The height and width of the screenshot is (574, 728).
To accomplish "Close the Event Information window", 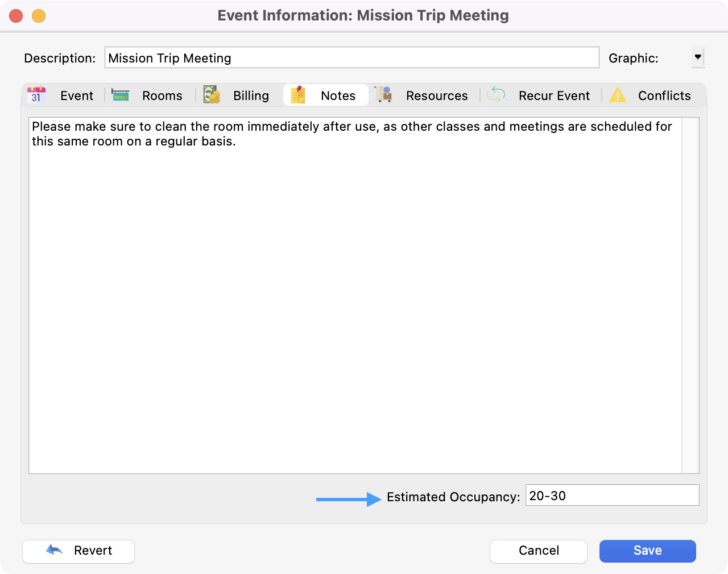I will point(16,16).
